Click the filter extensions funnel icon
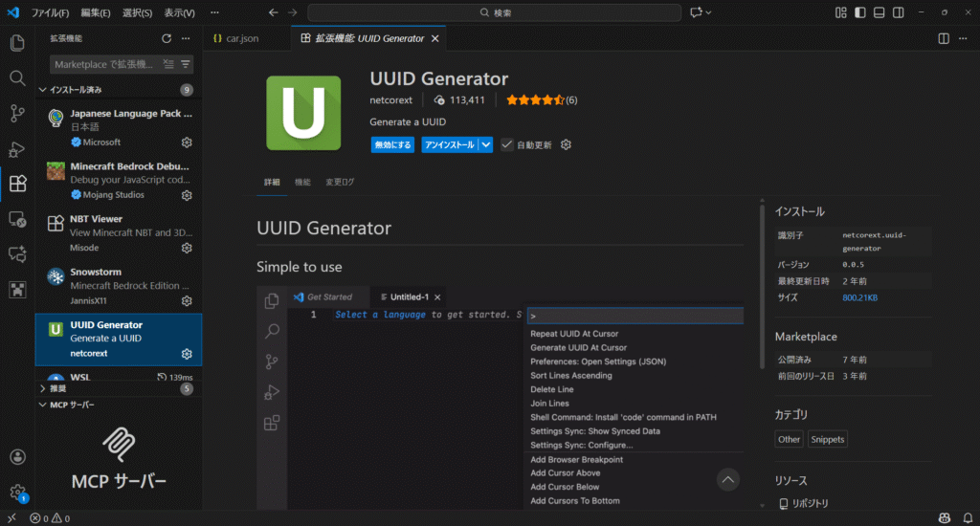 point(186,64)
